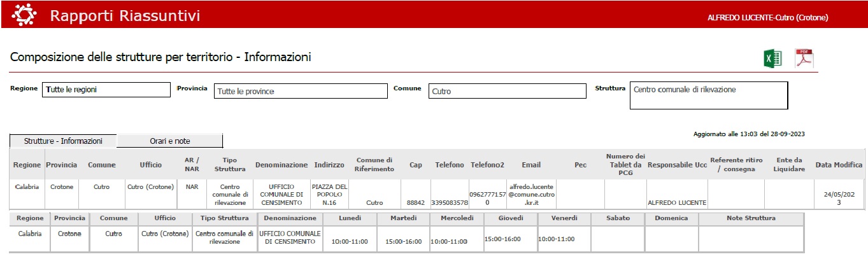Click the Responsabile Ucc column header
The image size is (868, 266).
click(676, 165)
